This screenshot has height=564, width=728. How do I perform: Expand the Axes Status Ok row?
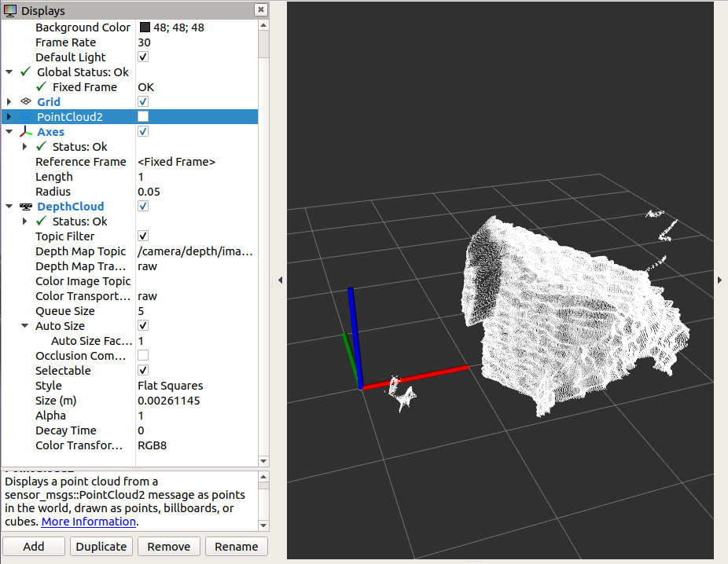point(25,147)
